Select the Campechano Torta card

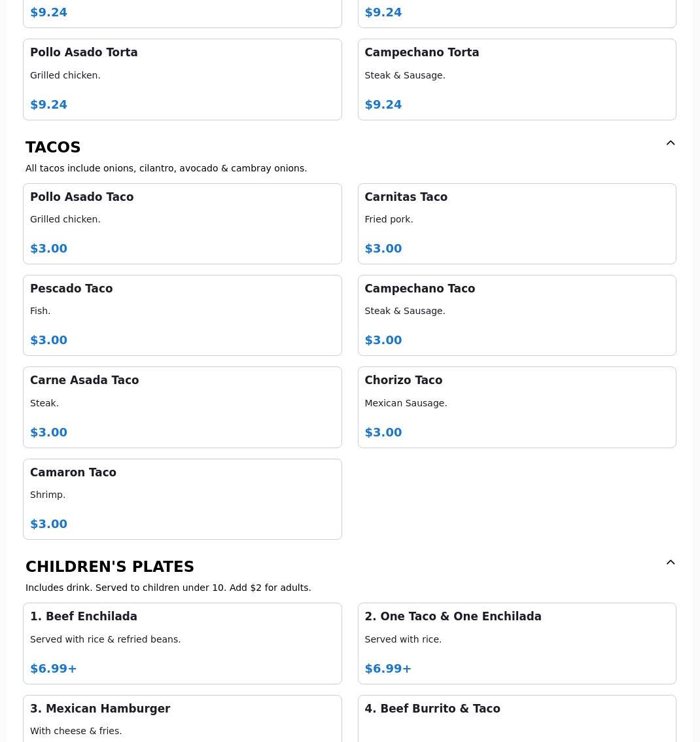[x=516, y=79]
